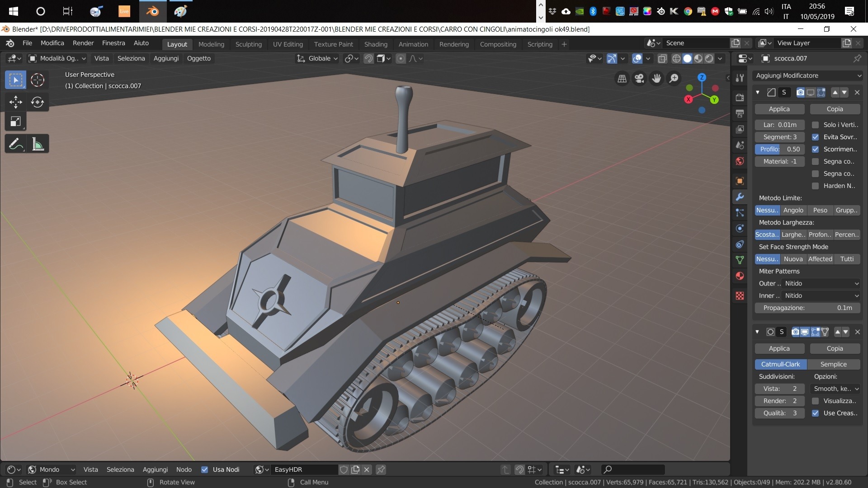The width and height of the screenshot is (868, 488).
Task: Select the Box Select tool in viewport toolbar
Action: click(x=16, y=80)
